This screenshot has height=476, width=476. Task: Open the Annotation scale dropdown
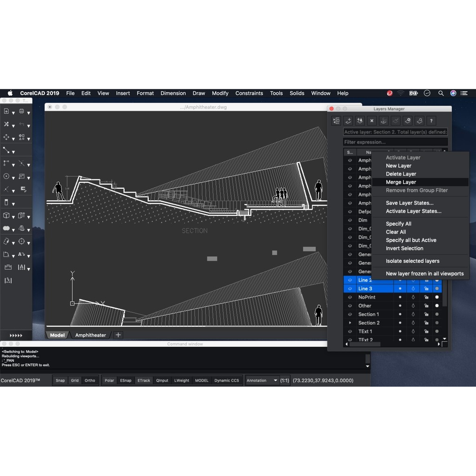click(x=262, y=380)
